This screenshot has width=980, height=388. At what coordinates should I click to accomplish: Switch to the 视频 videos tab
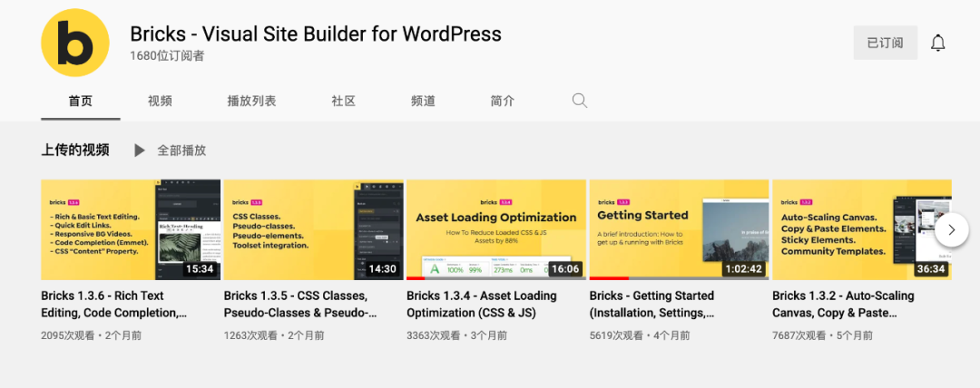click(x=160, y=101)
